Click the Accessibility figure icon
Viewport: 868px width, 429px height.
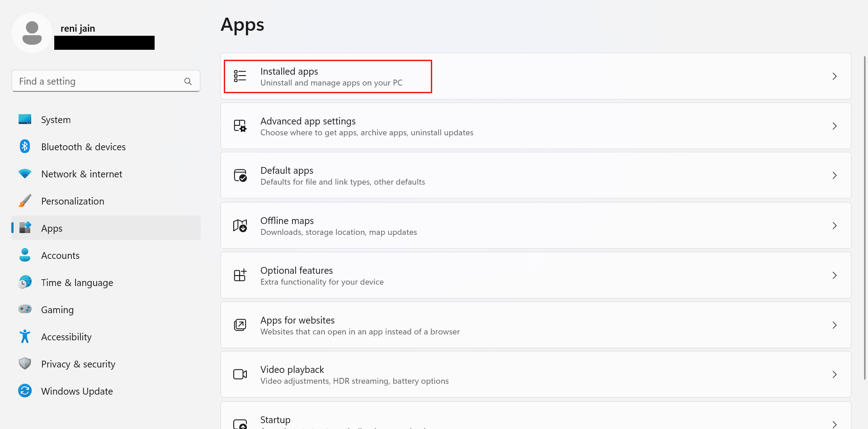pyautogui.click(x=25, y=336)
